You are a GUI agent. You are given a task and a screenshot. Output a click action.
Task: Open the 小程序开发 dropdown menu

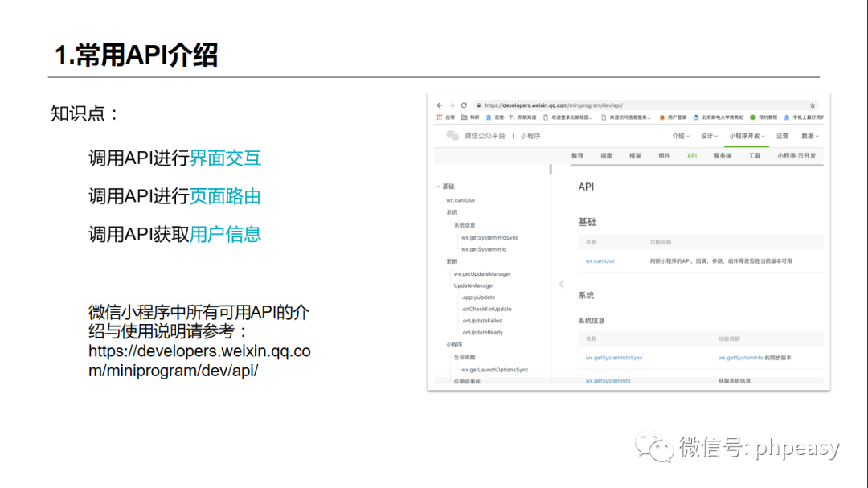coord(747,136)
